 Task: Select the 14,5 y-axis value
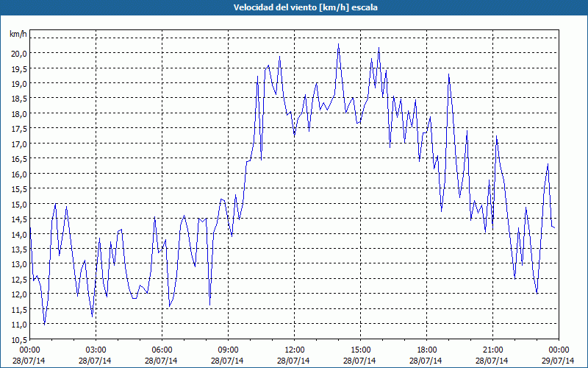[x=19, y=219]
